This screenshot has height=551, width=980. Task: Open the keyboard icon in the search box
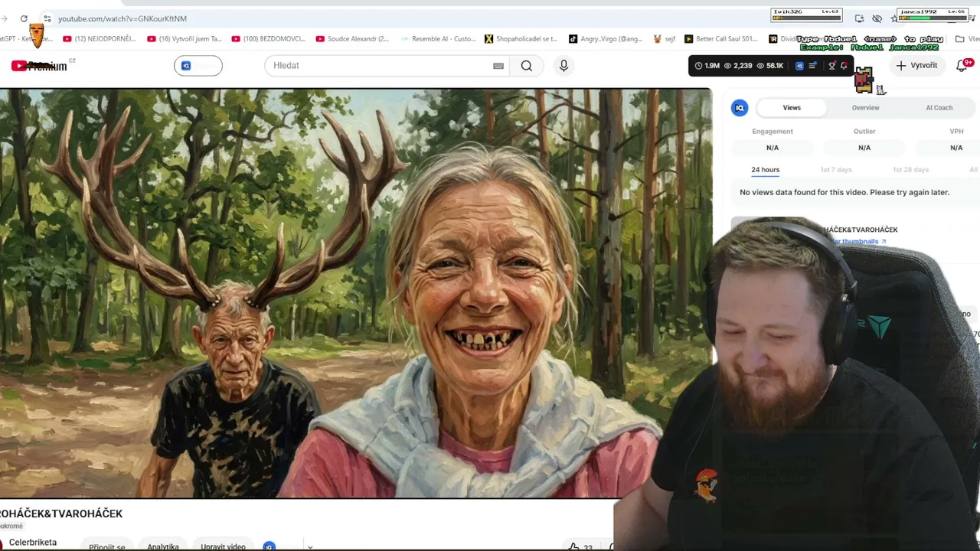(x=498, y=66)
